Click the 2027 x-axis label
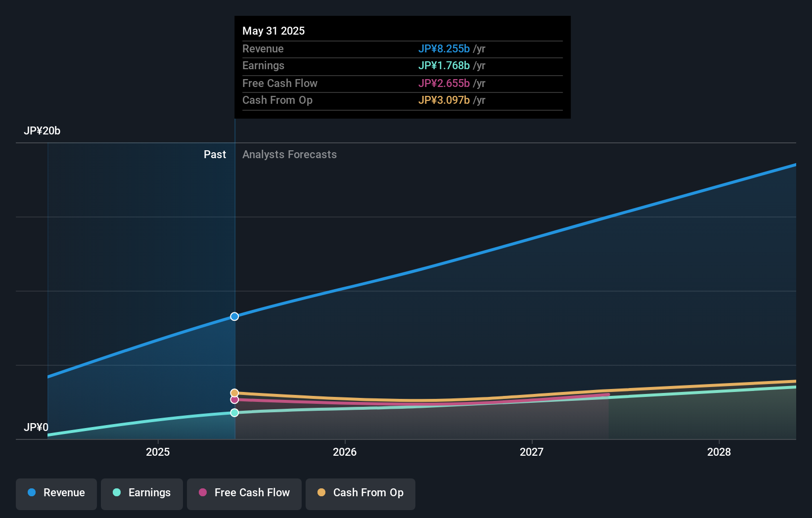The height and width of the screenshot is (518, 812). (532, 452)
